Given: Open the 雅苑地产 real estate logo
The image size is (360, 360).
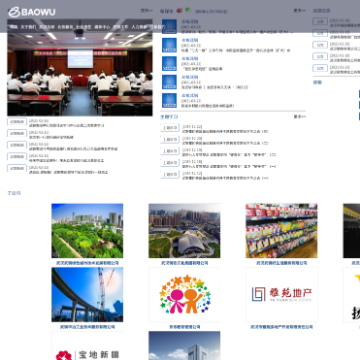Looking at the screenshot, I should coord(281,295).
